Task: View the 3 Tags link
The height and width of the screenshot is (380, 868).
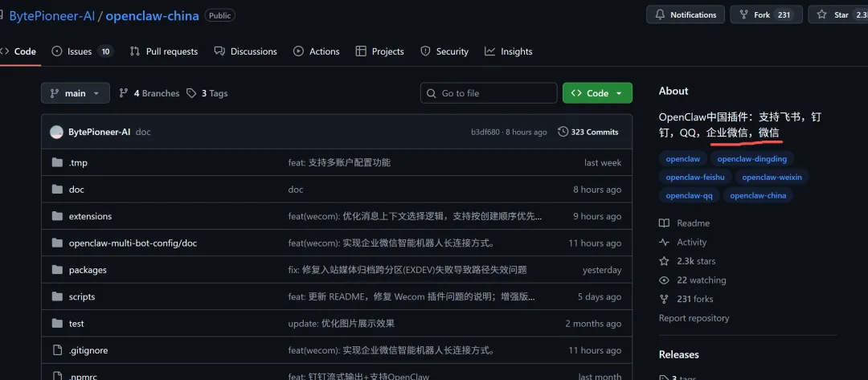Action: (207, 93)
